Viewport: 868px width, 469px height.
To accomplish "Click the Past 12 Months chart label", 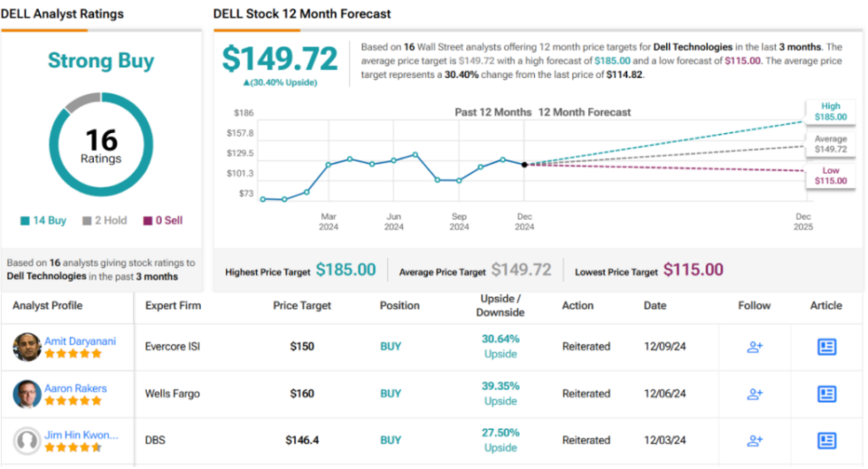I will point(493,112).
